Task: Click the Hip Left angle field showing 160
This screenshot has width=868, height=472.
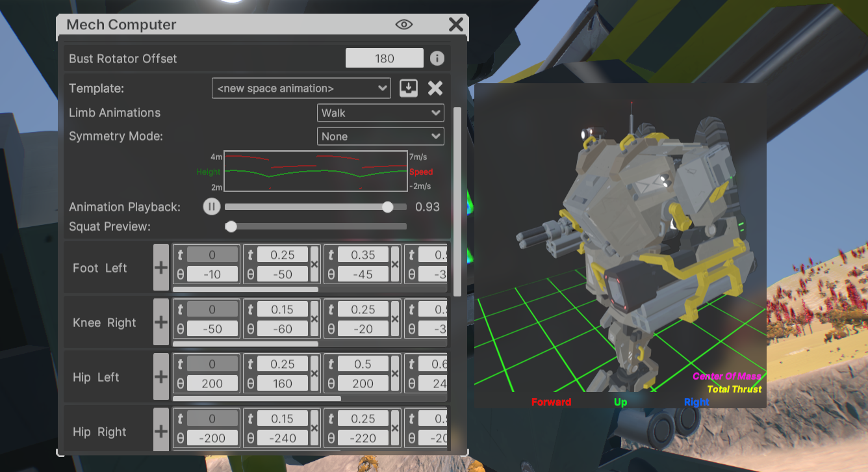Action: coord(283,384)
